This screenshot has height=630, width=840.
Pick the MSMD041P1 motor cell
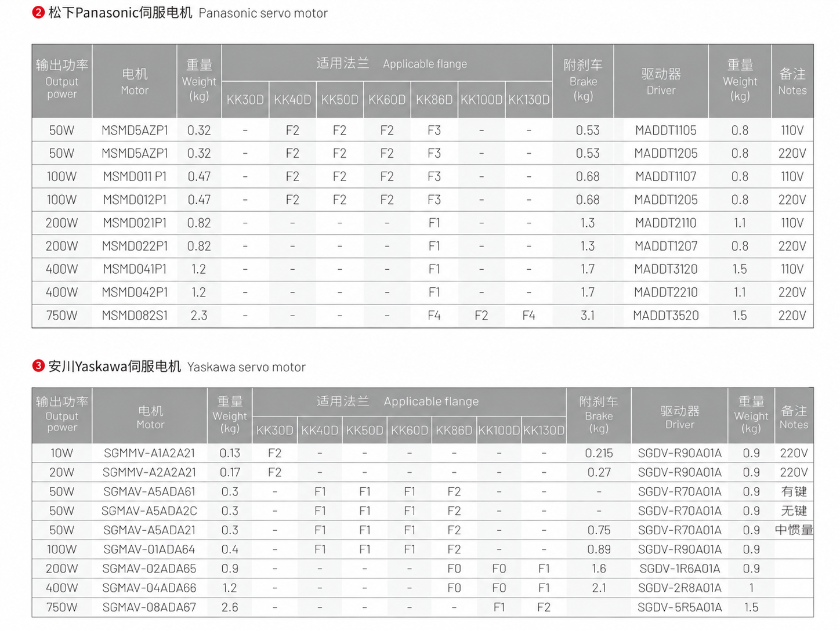[x=135, y=269]
